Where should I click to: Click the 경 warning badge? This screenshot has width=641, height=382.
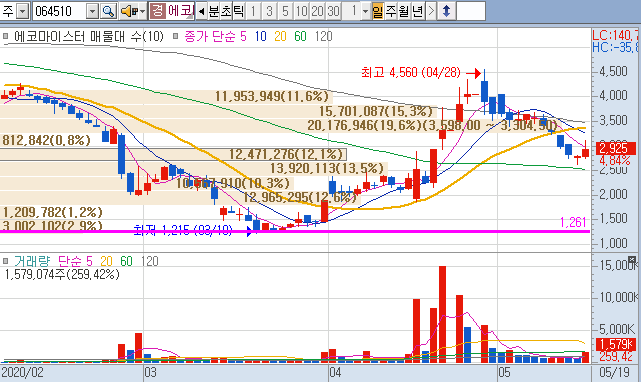coord(157,11)
